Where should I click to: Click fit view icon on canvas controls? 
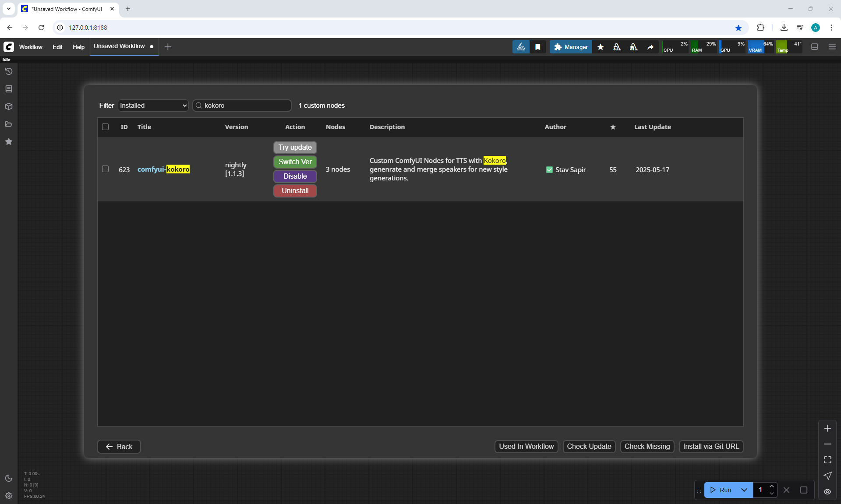pos(827,460)
